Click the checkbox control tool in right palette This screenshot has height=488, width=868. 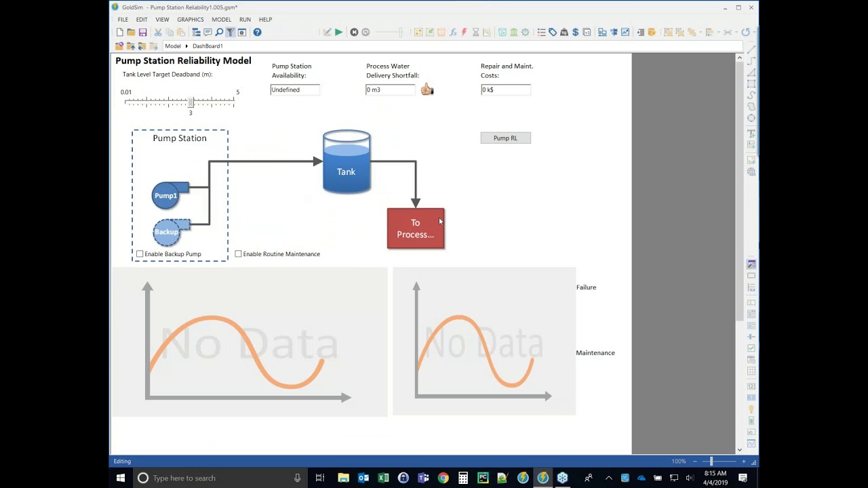(x=751, y=348)
